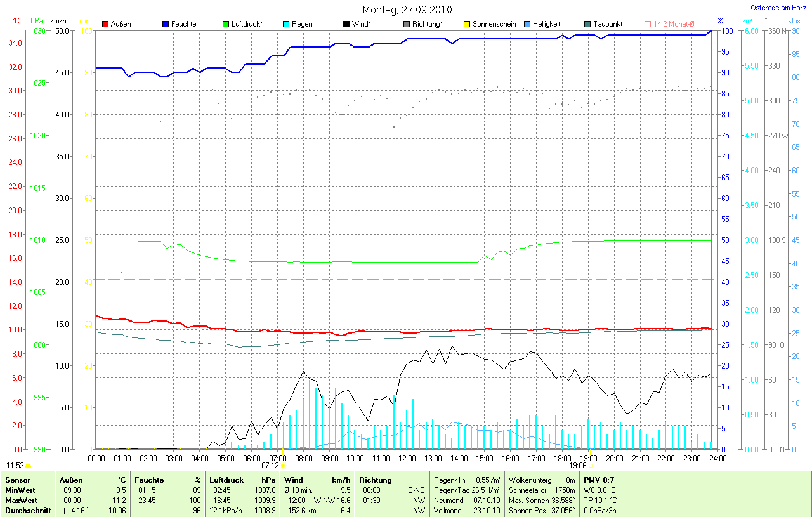Click the red Außen legend square
The height and width of the screenshot is (517, 812).
(x=105, y=24)
